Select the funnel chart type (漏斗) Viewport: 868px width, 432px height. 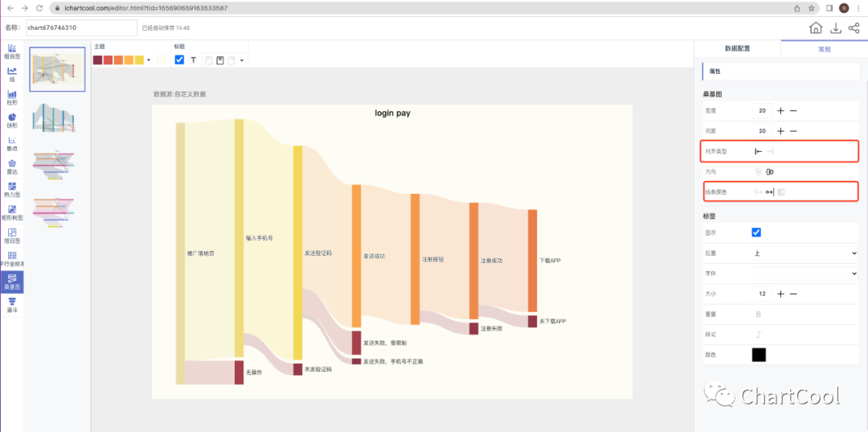(12, 303)
